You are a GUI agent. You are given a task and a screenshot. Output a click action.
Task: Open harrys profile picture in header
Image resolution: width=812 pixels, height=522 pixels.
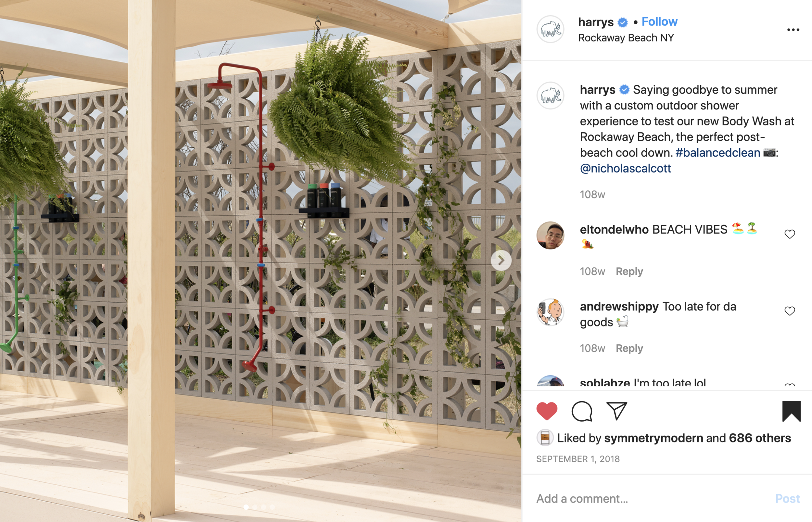click(550, 29)
